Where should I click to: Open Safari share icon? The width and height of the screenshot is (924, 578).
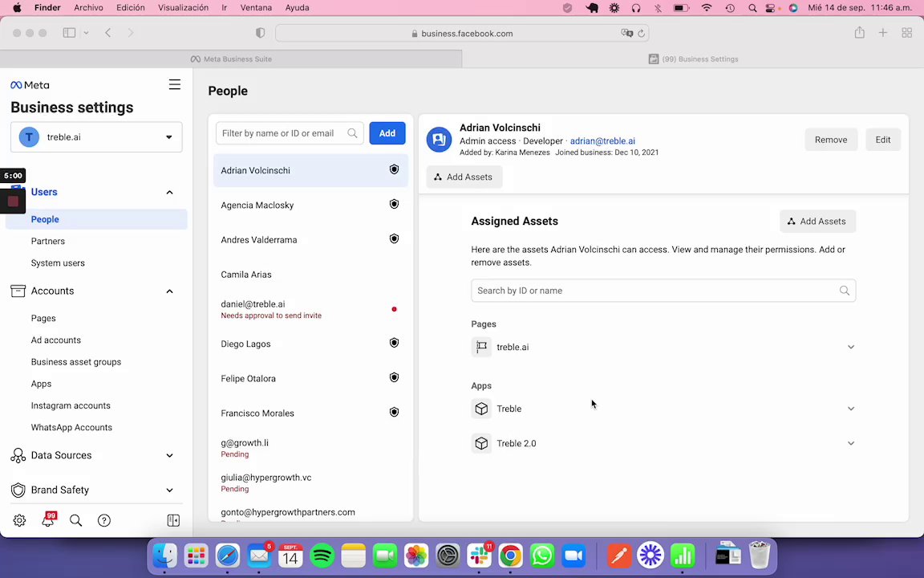point(860,33)
